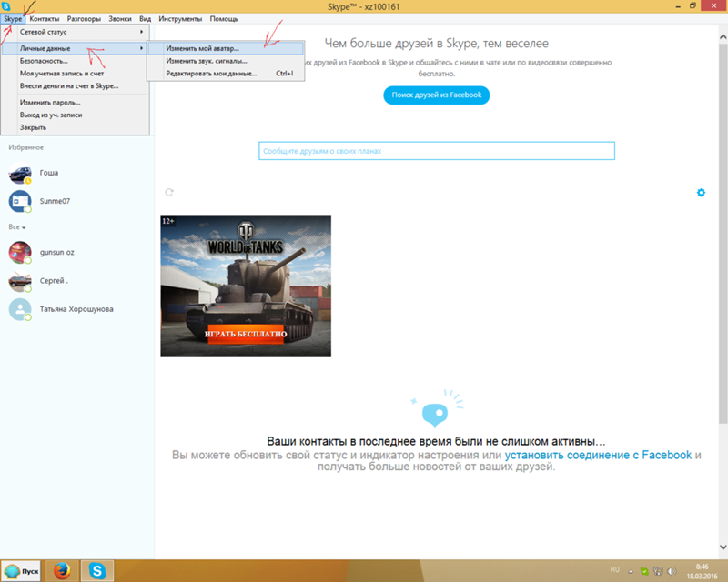728x582 pixels.
Task: Open the Пуск start button
Action: coord(21,571)
